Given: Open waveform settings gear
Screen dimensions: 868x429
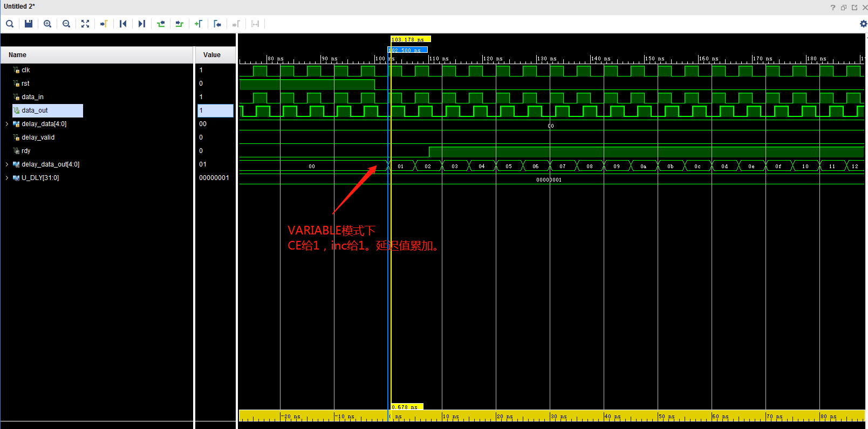Looking at the screenshot, I should tap(863, 24).
